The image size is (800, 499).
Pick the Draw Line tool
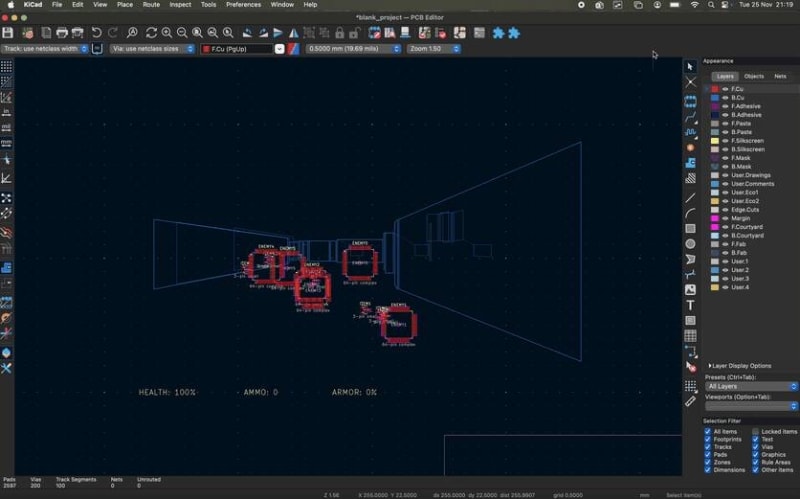point(690,197)
